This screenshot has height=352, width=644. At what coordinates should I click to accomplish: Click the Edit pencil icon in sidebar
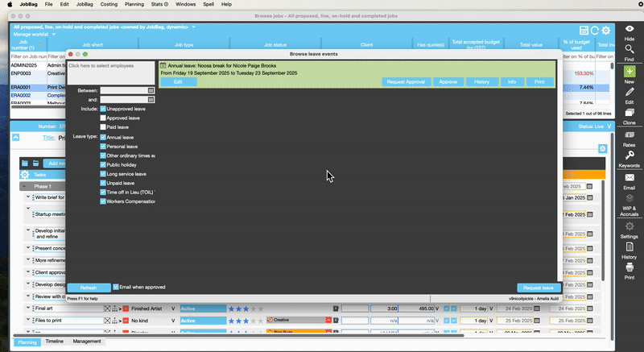630,92
